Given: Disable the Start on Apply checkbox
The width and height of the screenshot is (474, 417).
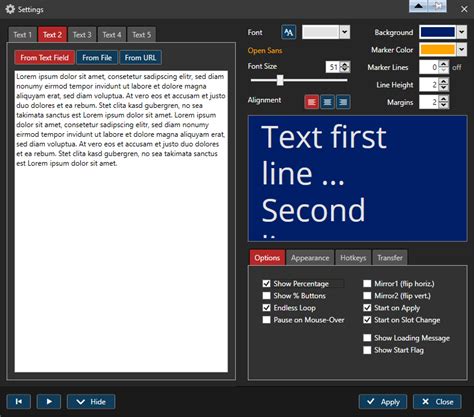Looking at the screenshot, I should click(367, 308).
